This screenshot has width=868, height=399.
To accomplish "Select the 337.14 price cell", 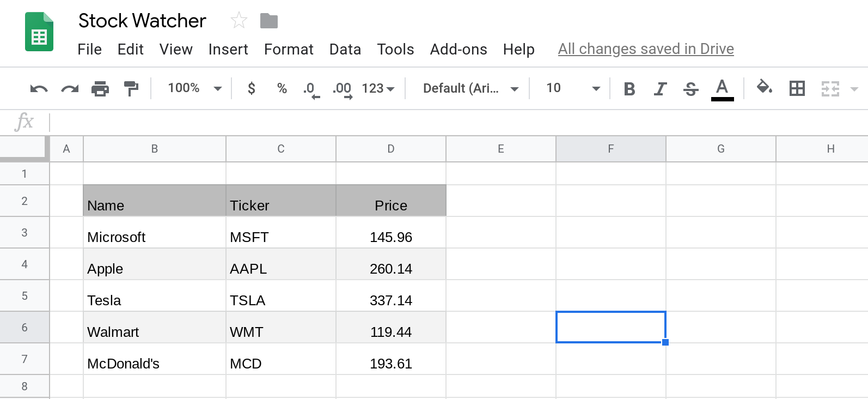I will tap(391, 296).
